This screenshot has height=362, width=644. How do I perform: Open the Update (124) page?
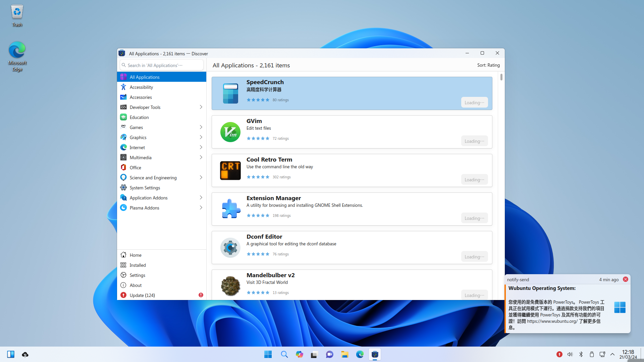(x=142, y=295)
